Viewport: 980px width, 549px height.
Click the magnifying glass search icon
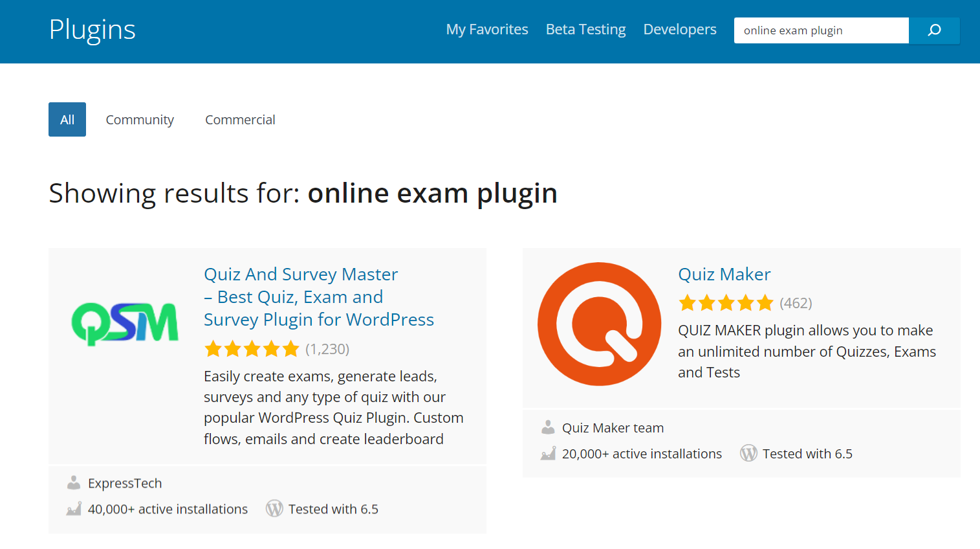[x=933, y=30]
